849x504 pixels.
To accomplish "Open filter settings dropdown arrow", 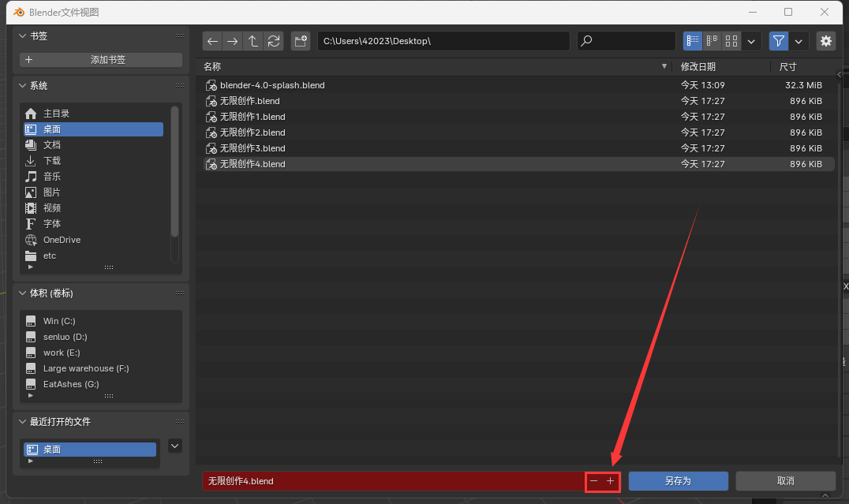I will tap(799, 41).
